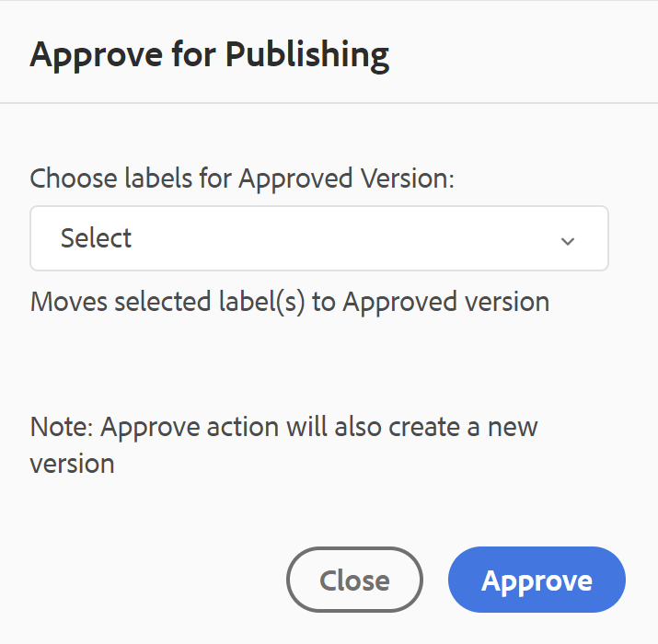Open the Select labels dropdown
Viewport: 658px width, 644px height.
(318, 238)
